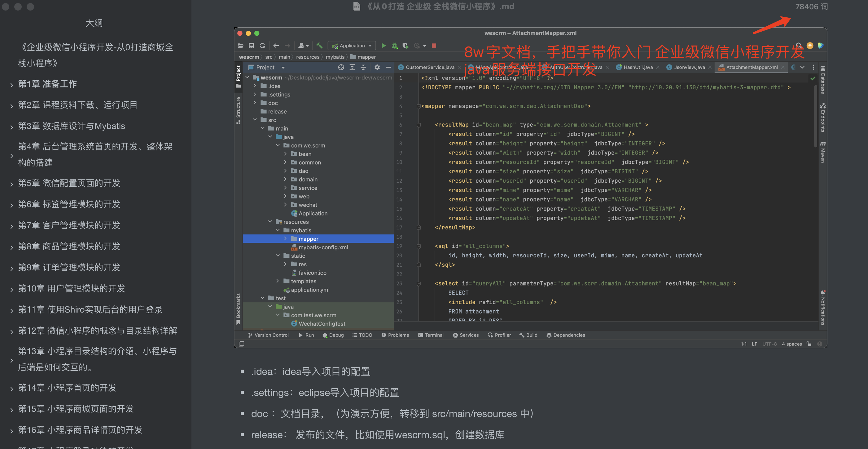Open the Database side panel

tap(822, 80)
